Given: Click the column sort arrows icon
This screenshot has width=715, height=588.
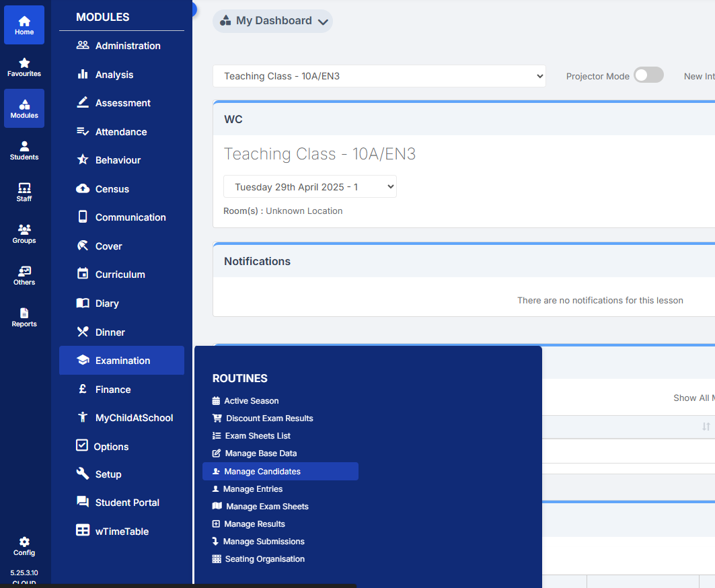Looking at the screenshot, I should coord(706,427).
